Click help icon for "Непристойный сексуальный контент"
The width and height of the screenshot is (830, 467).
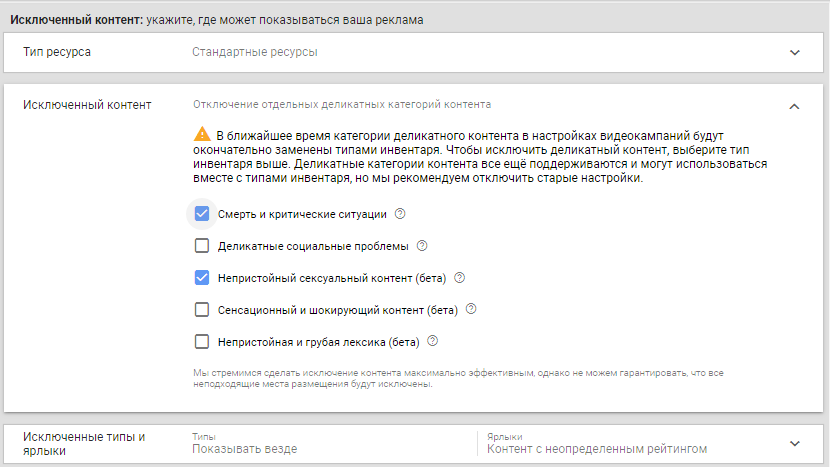460,278
